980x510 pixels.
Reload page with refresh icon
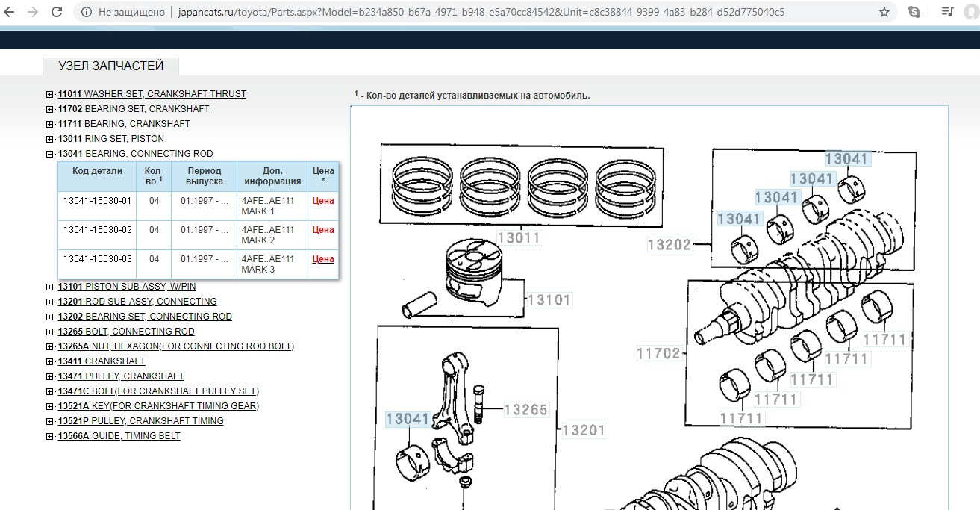pyautogui.click(x=57, y=12)
